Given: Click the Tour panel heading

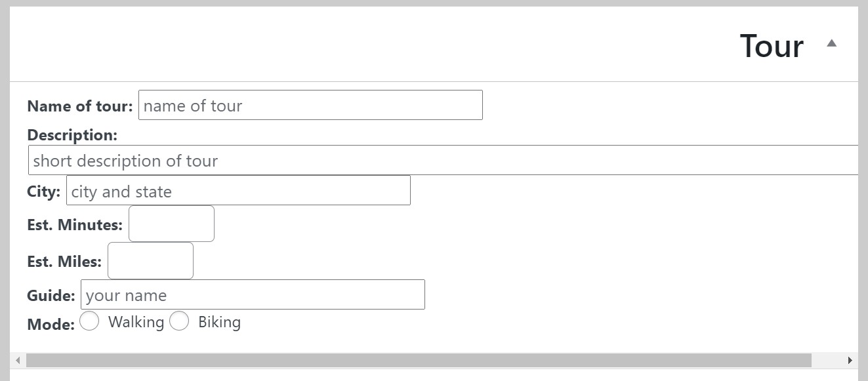Looking at the screenshot, I should coord(772,46).
